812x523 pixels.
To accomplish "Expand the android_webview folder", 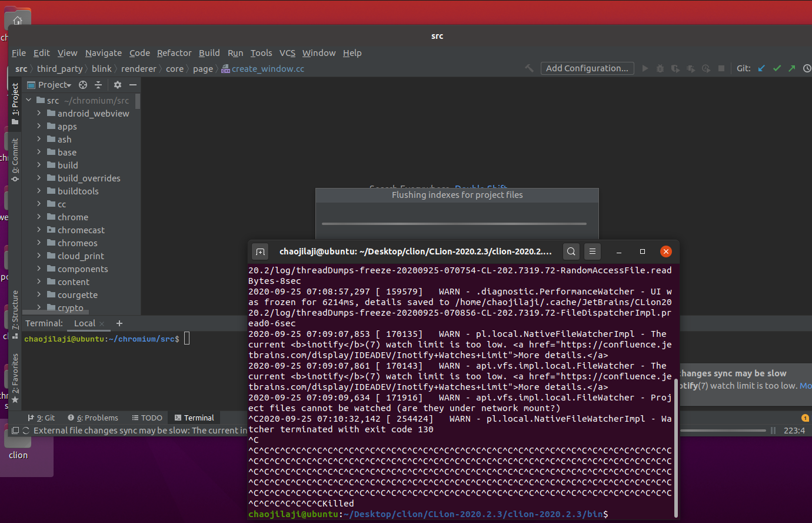I will click(39, 113).
